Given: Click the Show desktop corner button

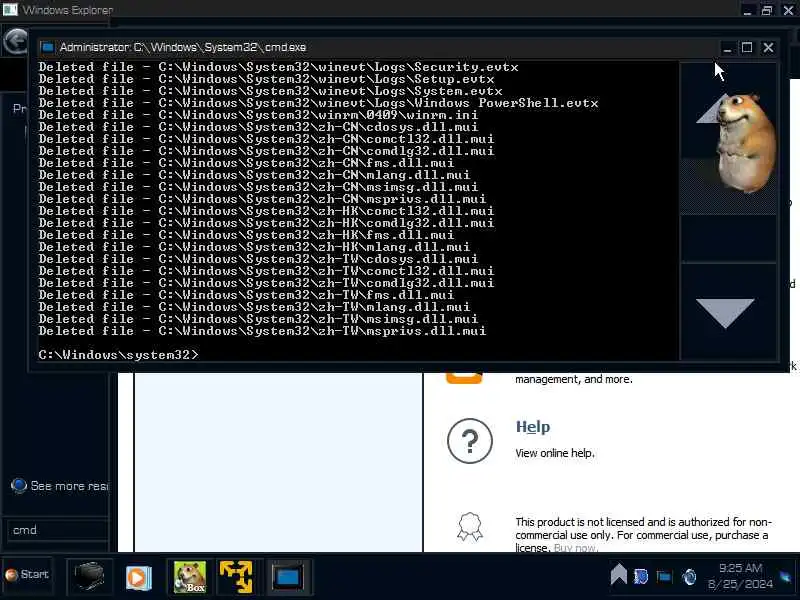Looking at the screenshot, I should tap(786, 577).
